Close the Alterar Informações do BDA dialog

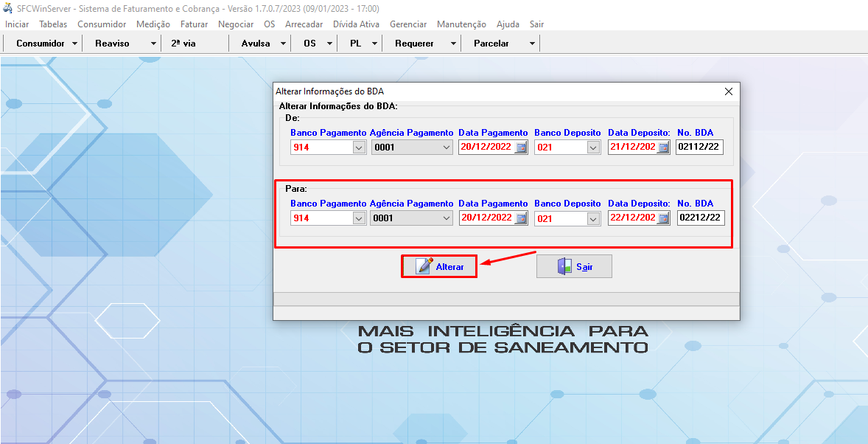click(729, 91)
